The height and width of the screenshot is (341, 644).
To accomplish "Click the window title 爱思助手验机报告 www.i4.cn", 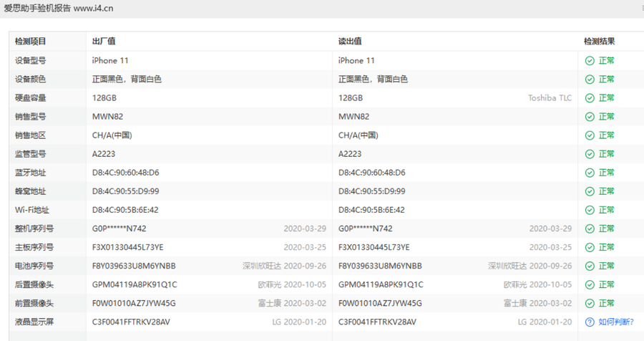I will tap(59, 8).
